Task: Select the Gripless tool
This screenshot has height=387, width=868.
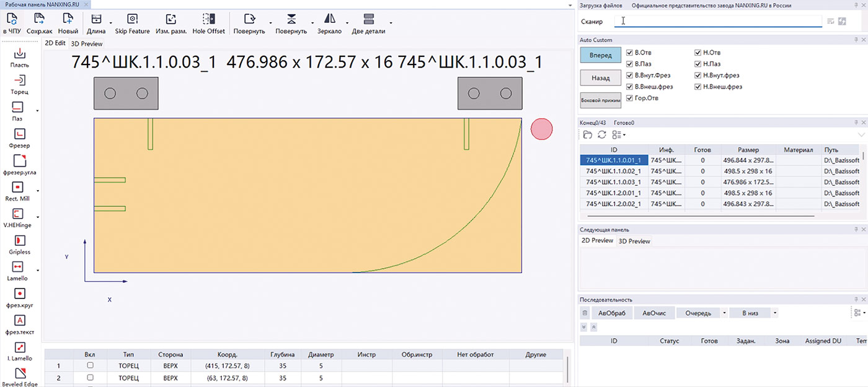Action: (x=19, y=240)
